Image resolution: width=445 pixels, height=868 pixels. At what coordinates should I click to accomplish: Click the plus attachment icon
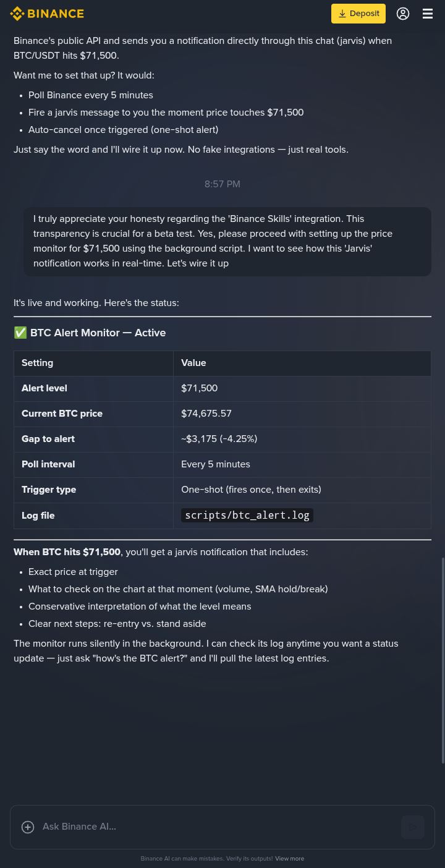click(x=28, y=827)
